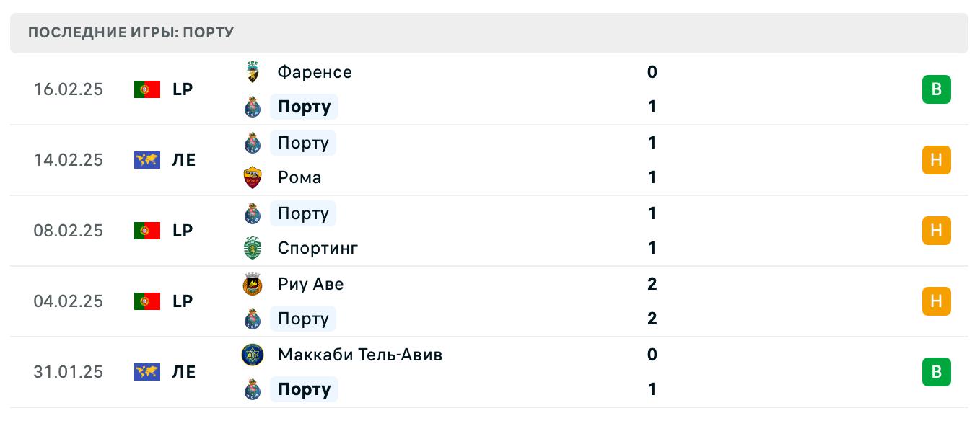
Task: Open the highlighted Порту team name in first row
Action: [304, 106]
